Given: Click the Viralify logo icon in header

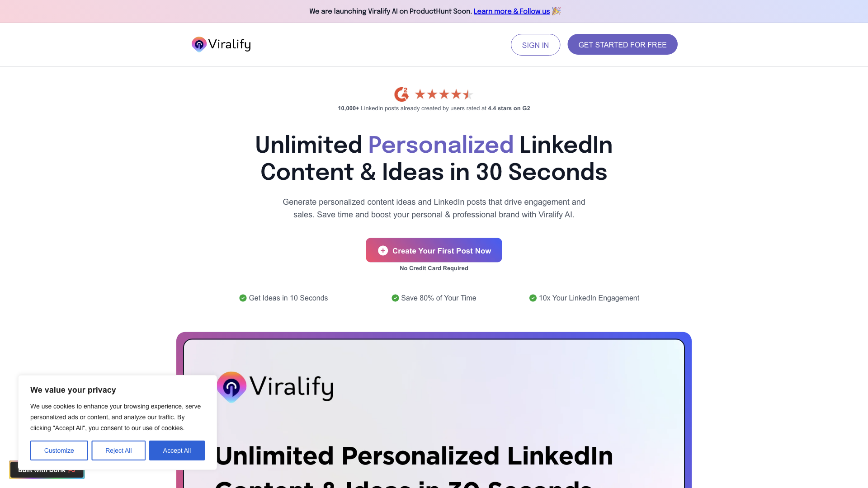Looking at the screenshot, I should 199,44.
